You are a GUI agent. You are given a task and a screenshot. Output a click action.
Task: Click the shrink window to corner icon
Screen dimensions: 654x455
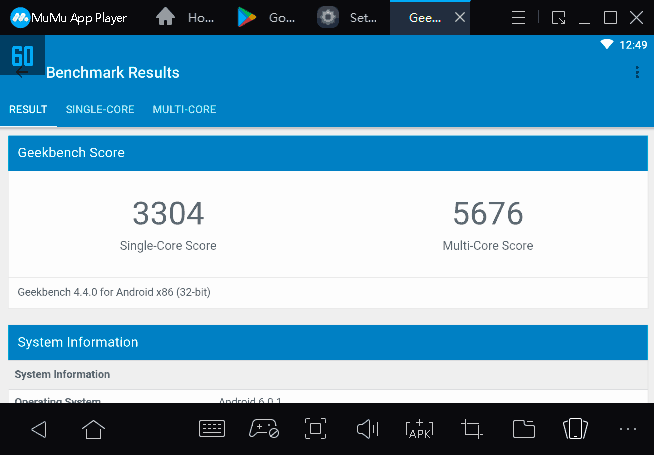coord(558,18)
